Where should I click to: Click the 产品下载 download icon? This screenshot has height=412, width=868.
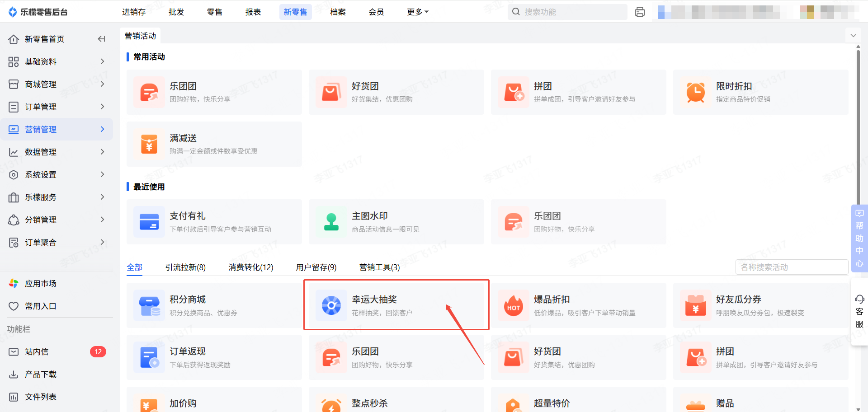coord(14,375)
